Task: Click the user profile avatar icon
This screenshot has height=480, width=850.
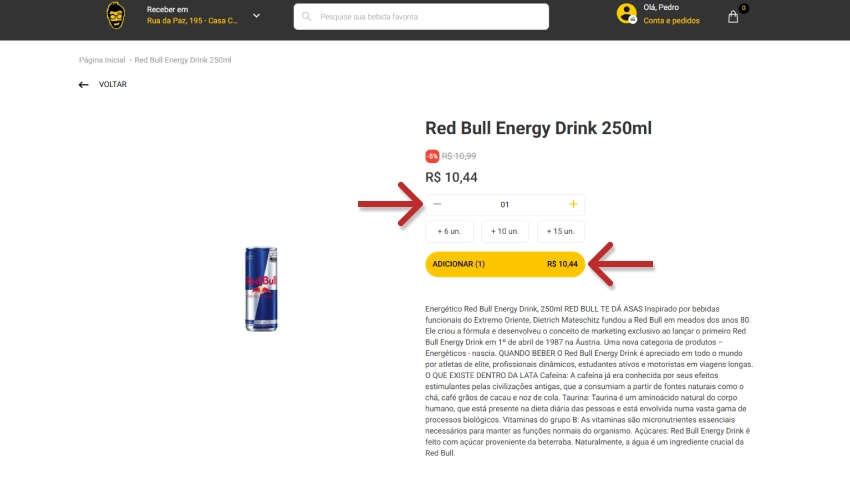Action: (627, 14)
